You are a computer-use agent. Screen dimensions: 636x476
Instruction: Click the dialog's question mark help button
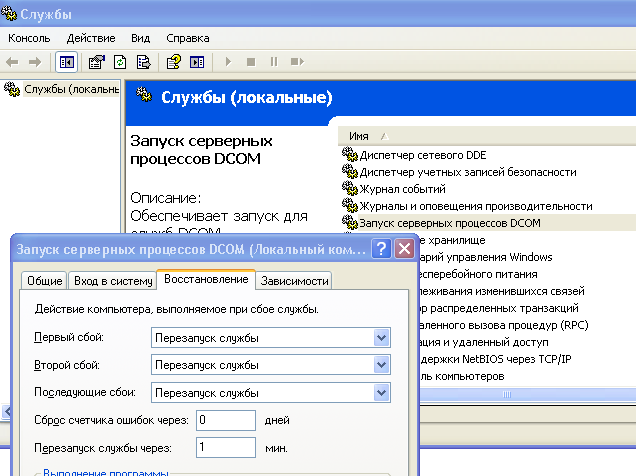[x=382, y=249]
